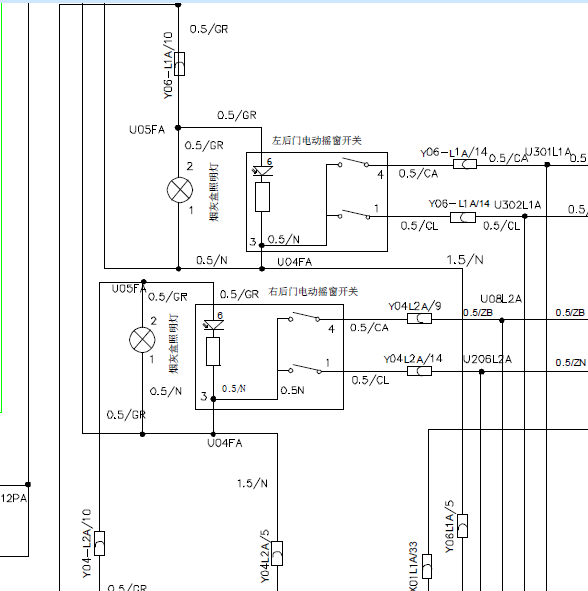588x591 pixels.
Task: Click the junction dot under U206L2A
Action: 481,372
